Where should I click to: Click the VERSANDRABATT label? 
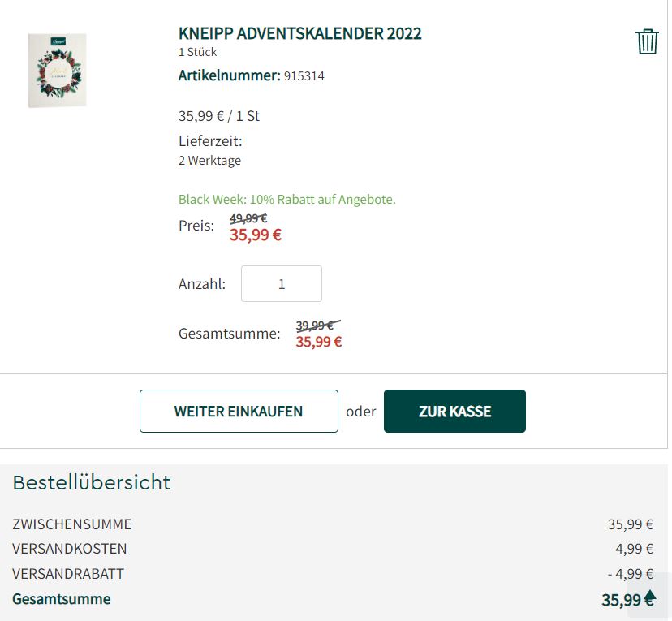[x=68, y=573]
